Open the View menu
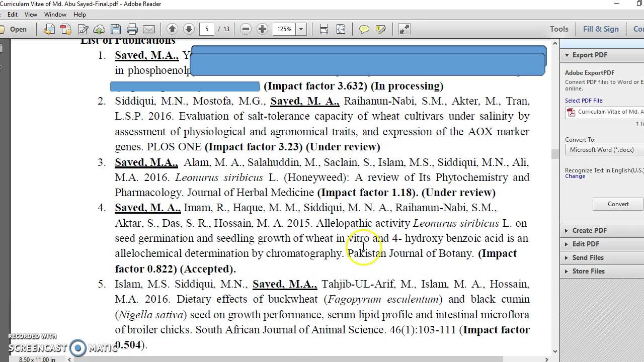644x362 pixels. 31,15
